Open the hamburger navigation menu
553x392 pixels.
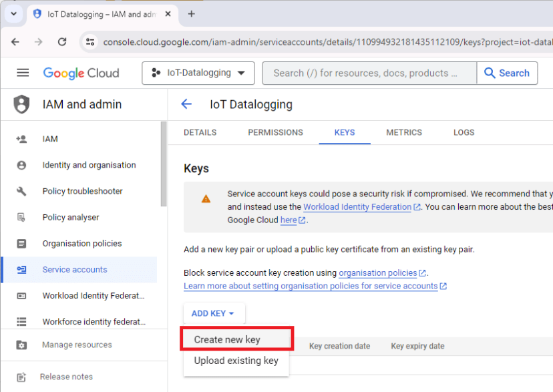(23, 73)
